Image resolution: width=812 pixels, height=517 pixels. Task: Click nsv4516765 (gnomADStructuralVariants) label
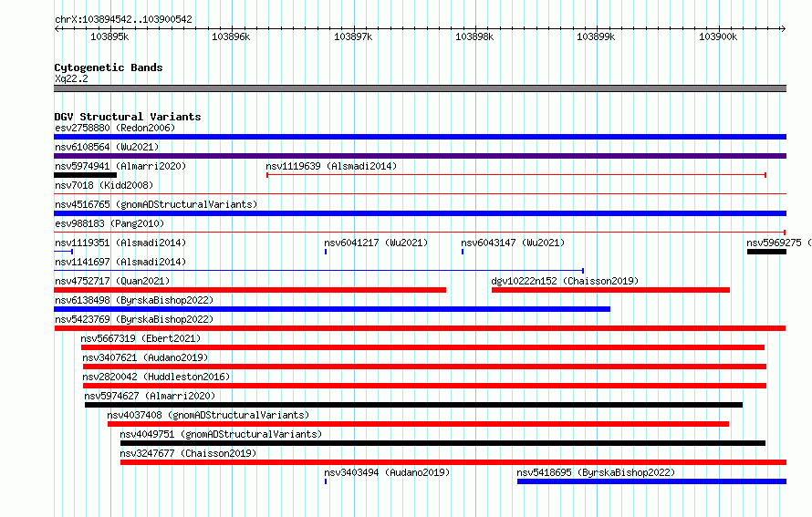(x=156, y=204)
